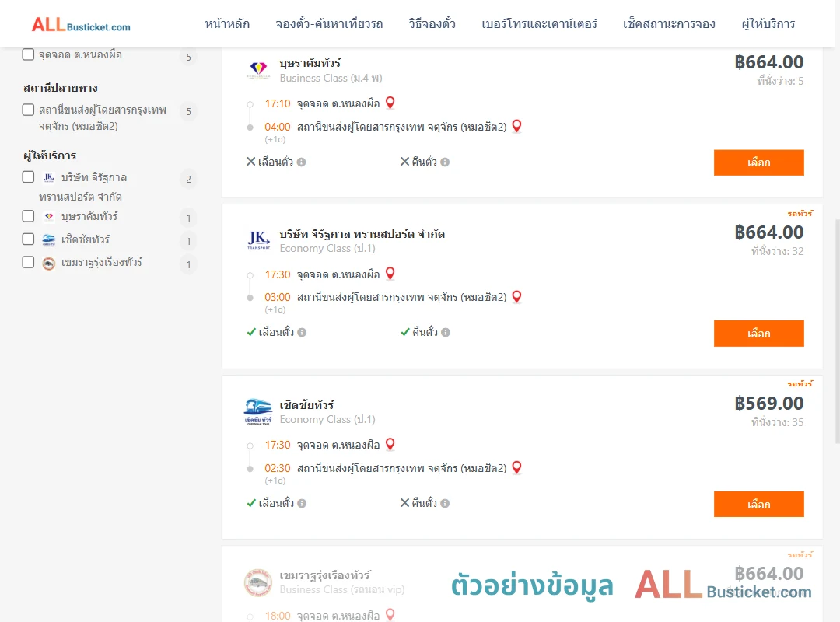The image size is (840, 622).
Task: Open map pin for 17:10 departure stop
Action: pos(390,103)
